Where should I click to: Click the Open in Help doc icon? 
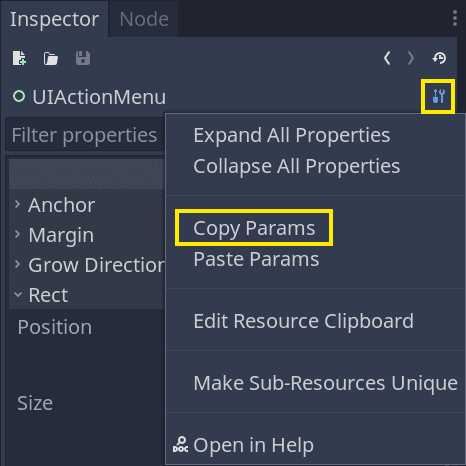tap(180, 445)
